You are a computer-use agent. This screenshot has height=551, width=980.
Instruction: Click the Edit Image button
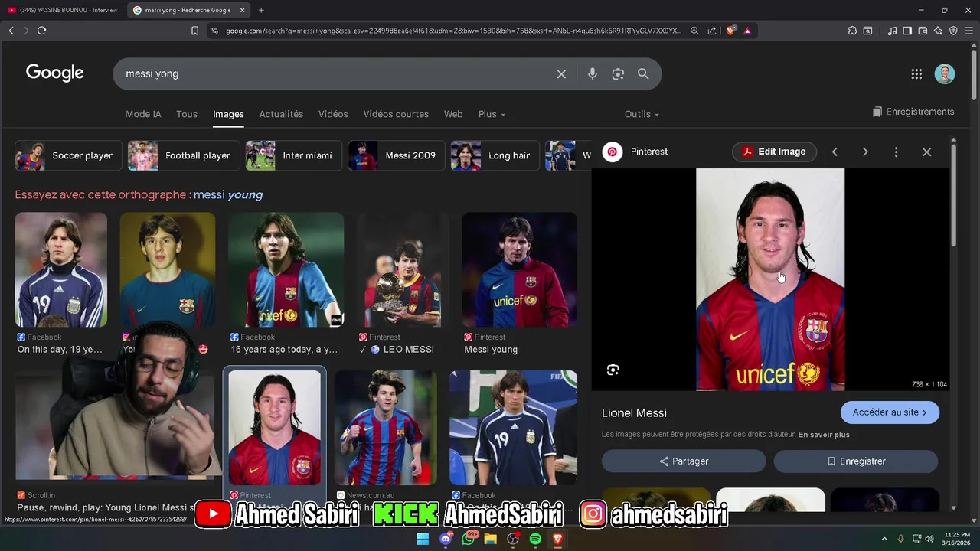click(774, 152)
